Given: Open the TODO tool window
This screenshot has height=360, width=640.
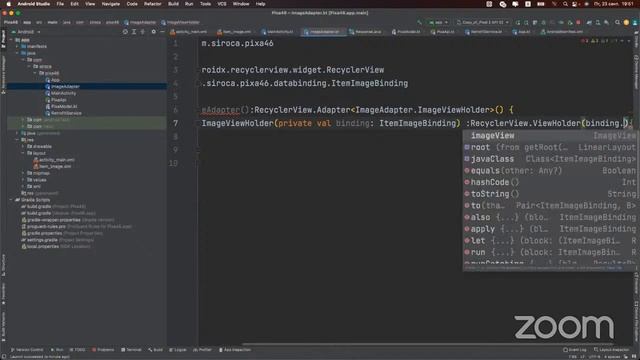Looking at the screenshot, I should [78, 350].
